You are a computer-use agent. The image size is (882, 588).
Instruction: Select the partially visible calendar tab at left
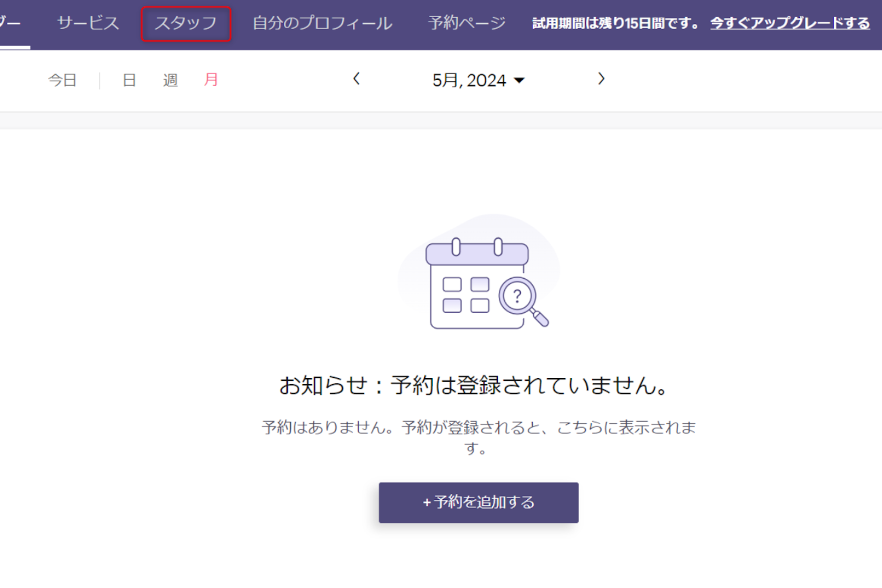click(11, 23)
